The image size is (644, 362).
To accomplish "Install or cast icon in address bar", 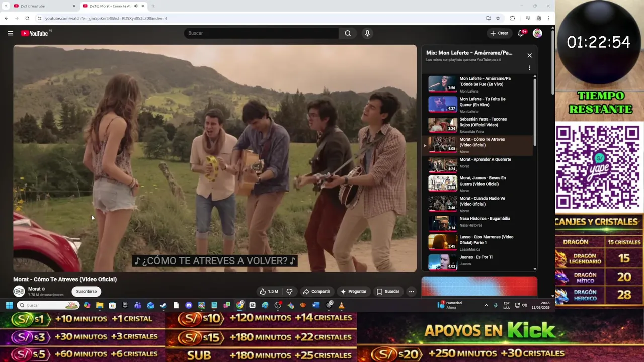I will click(488, 18).
